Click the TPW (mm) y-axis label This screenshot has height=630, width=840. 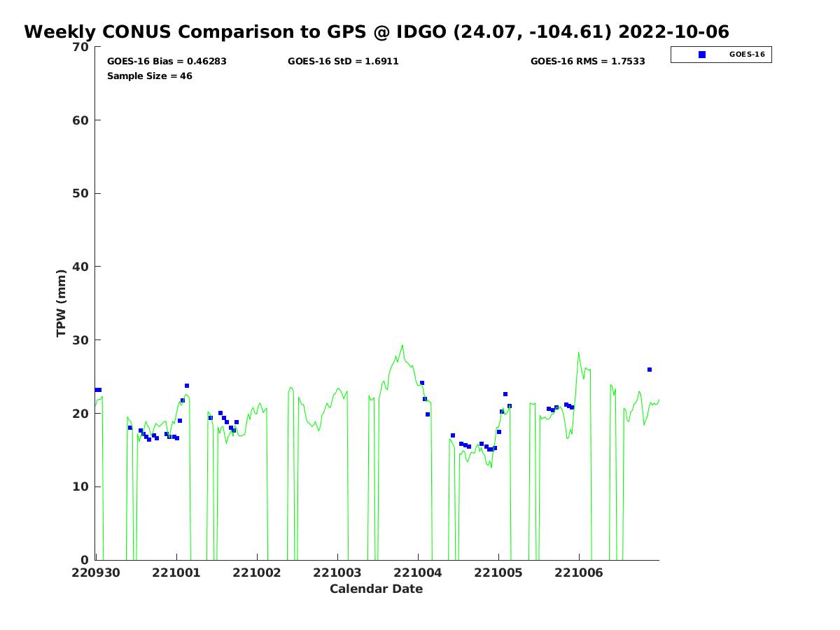click(x=62, y=302)
